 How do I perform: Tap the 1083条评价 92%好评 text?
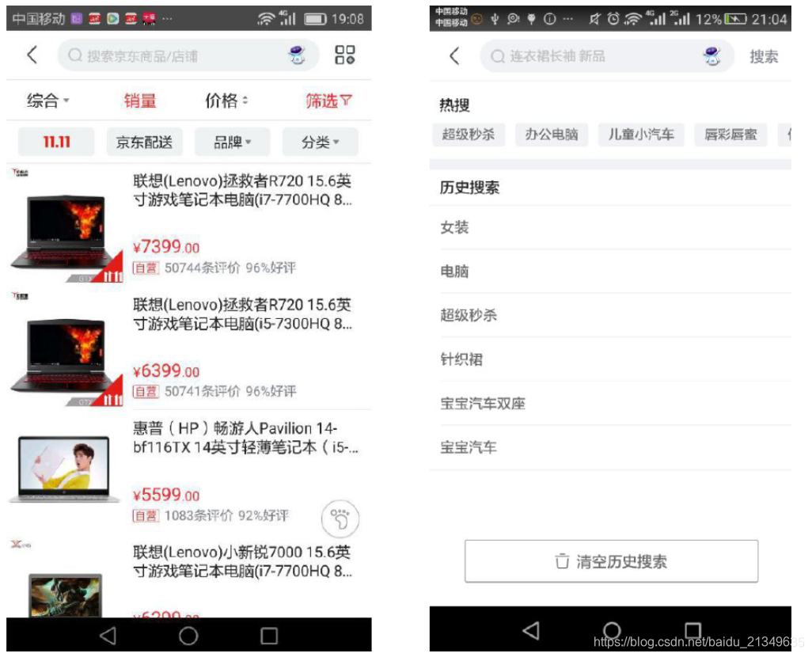[226, 515]
